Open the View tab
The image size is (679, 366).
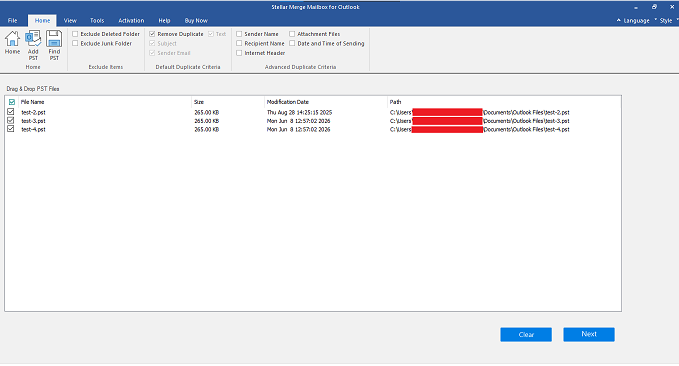click(70, 20)
